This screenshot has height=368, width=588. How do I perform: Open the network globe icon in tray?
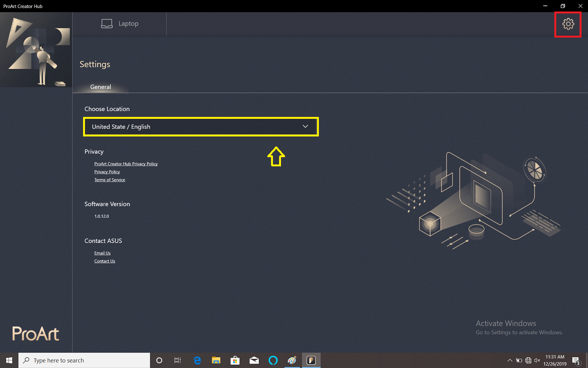coord(528,360)
